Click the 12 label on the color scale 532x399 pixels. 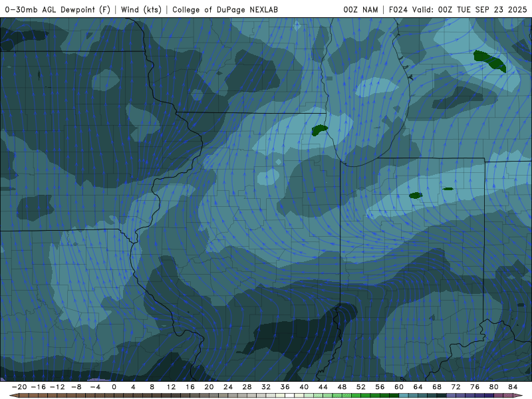point(171,387)
